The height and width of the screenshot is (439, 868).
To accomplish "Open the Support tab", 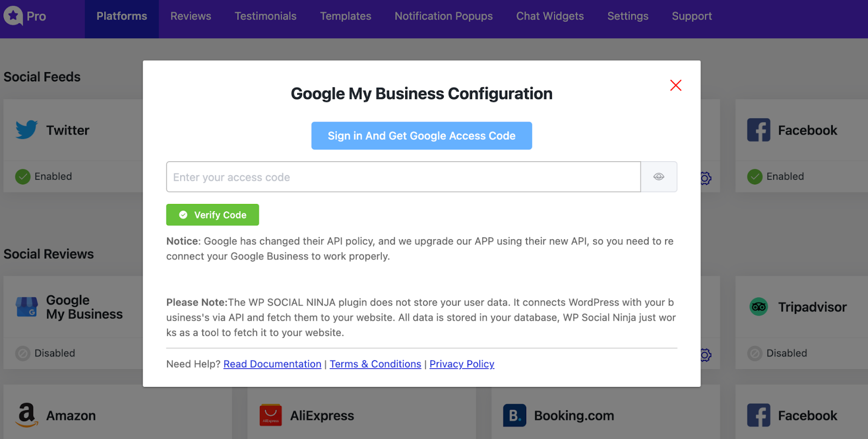I will 692,16.
